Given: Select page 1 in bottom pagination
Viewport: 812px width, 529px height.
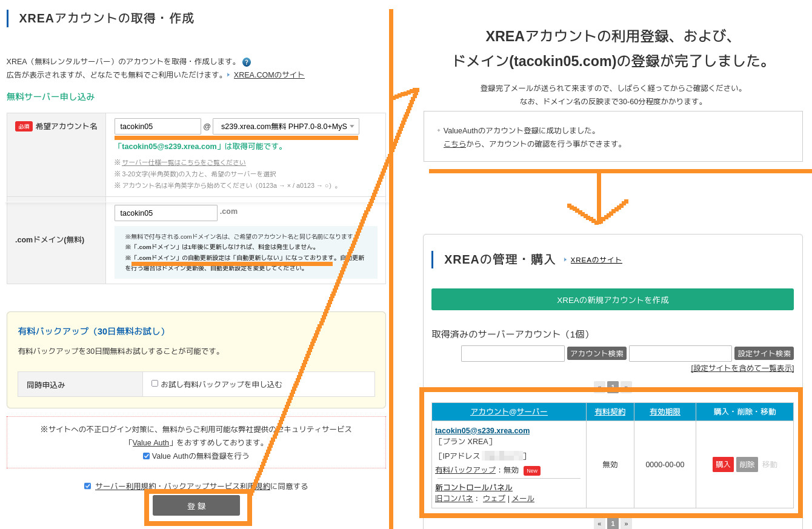Looking at the screenshot, I should [x=613, y=523].
